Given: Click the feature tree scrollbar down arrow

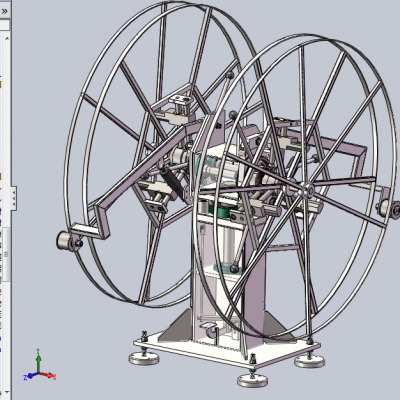Looking at the screenshot, I should tap(6, 393).
